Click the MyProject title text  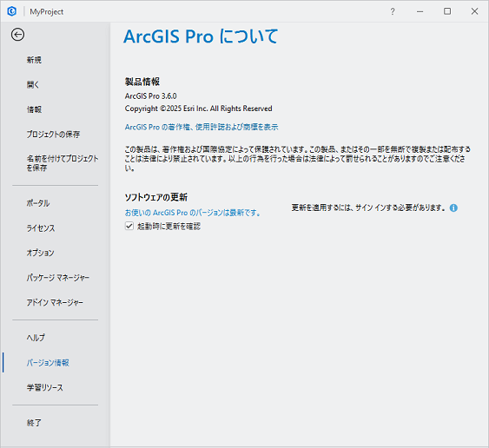click(46, 12)
